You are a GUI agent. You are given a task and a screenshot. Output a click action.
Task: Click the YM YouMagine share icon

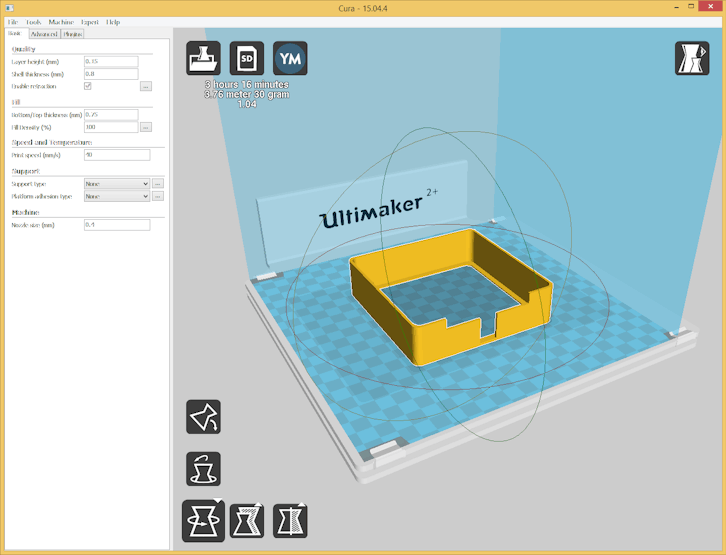click(x=290, y=58)
